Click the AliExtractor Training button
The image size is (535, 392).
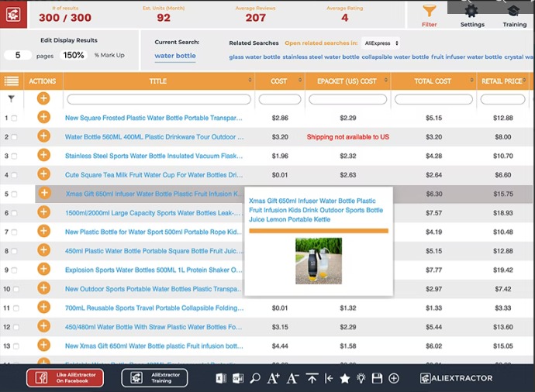click(154, 378)
